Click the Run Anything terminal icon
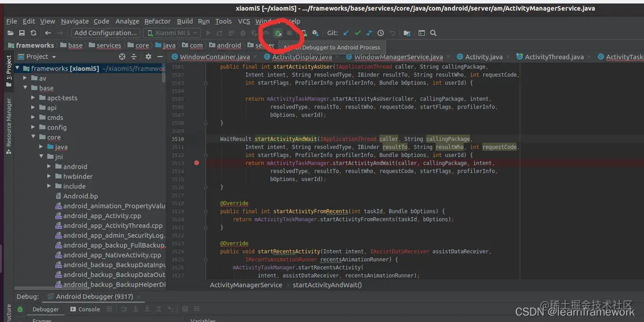The width and height of the screenshot is (644, 322). [x=421, y=33]
